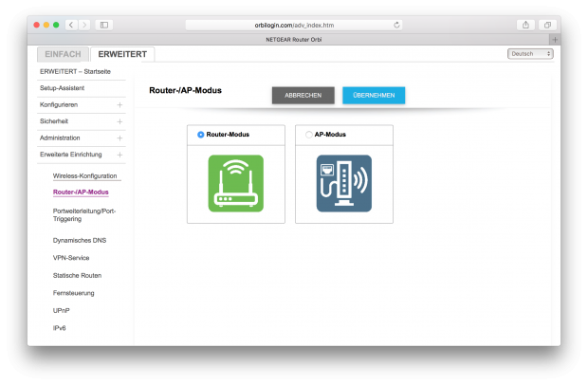Add a new tab with plus icon
Screen dimensions: 588x385
click(555, 40)
